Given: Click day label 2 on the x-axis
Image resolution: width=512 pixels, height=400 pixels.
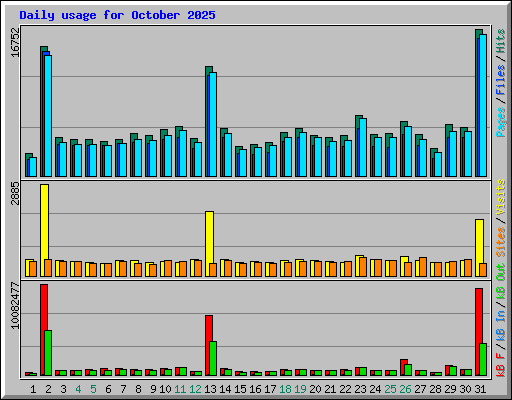Looking at the screenshot, I should pos(48,389).
